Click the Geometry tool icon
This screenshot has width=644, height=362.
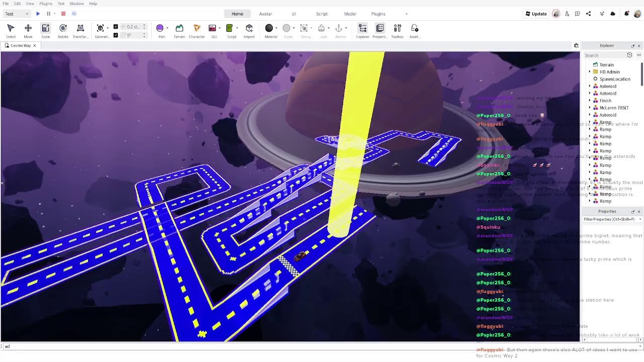(x=100, y=28)
